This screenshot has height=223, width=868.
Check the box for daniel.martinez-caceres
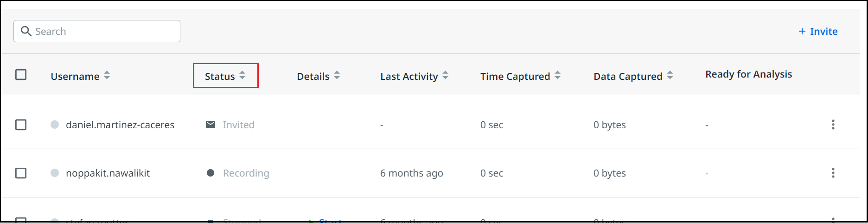click(21, 125)
